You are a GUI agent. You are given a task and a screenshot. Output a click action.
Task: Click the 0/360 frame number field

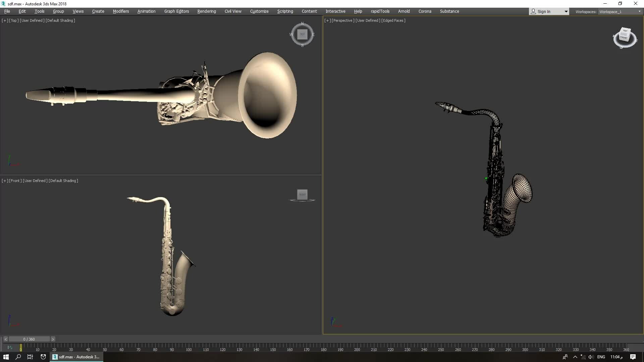pyautogui.click(x=29, y=339)
